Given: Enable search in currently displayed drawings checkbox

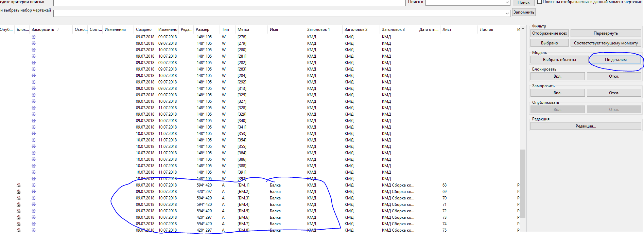Looking at the screenshot, I should (x=539, y=2).
